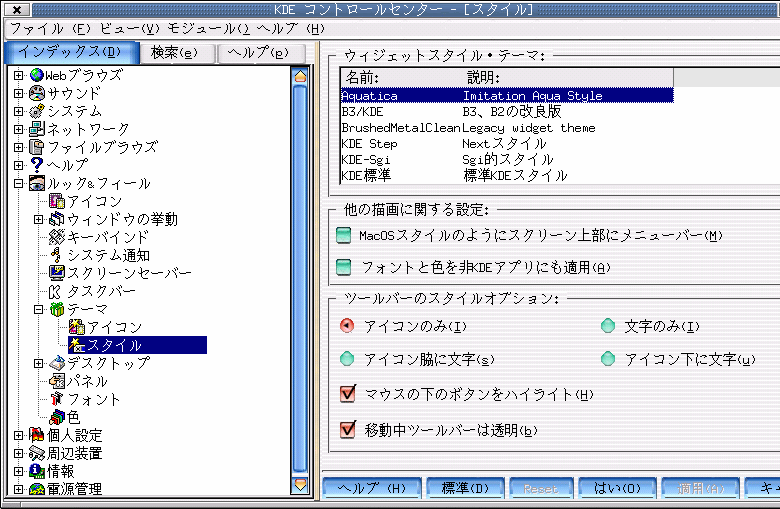This screenshot has height=509, width=780.
Task: Click the System Notifications (システム通知) icon
Action: (x=56, y=255)
